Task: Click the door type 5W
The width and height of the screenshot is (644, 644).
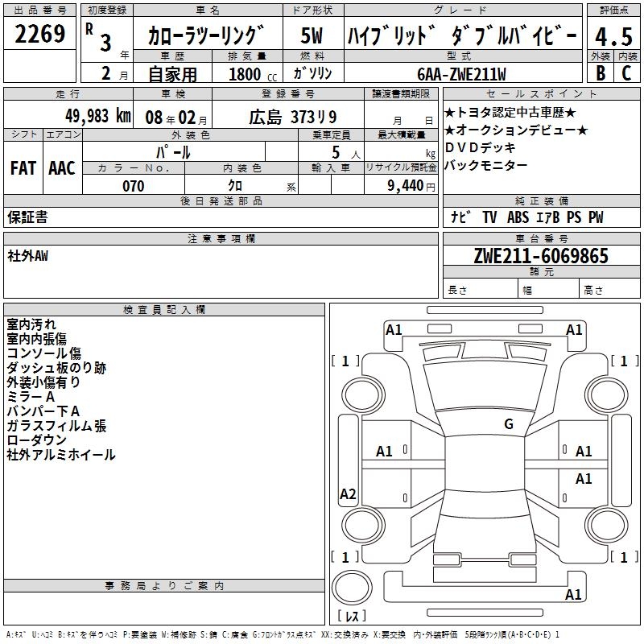Action: click(312, 35)
